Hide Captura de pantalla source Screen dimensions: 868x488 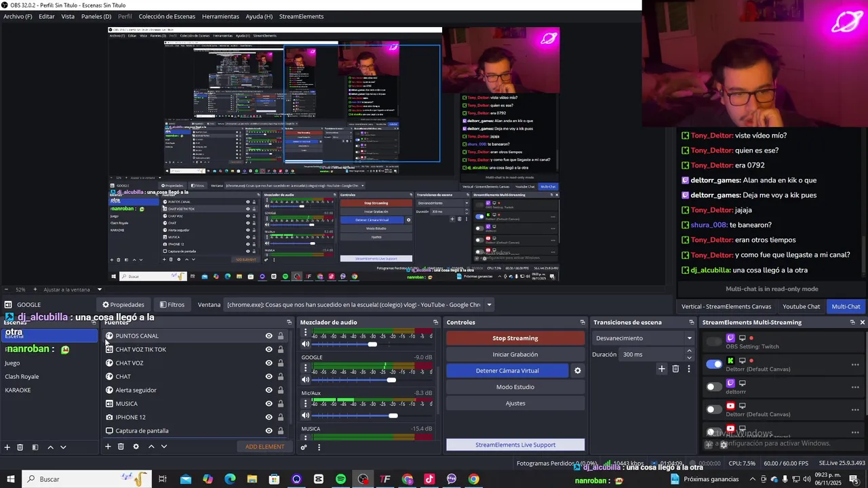269,431
